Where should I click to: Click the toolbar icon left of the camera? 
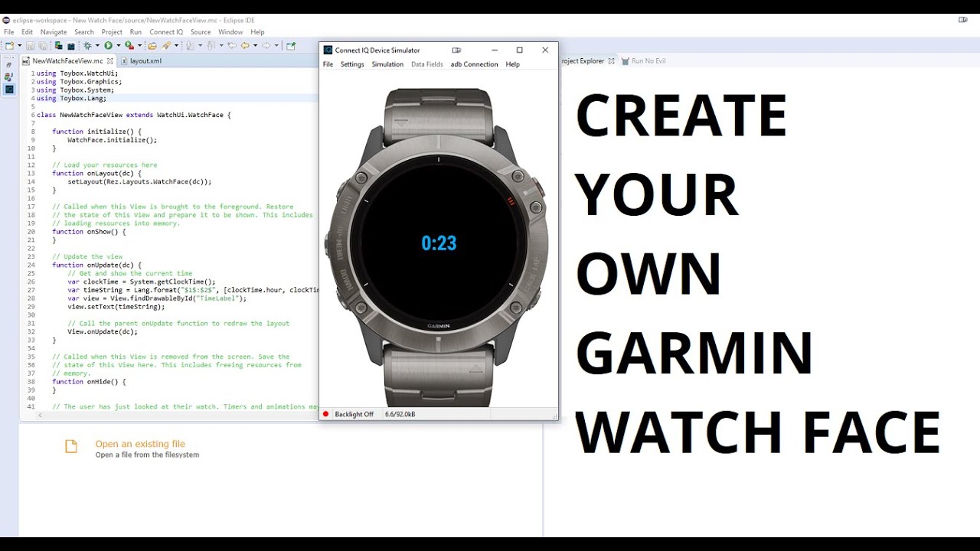tap(58, 45)
